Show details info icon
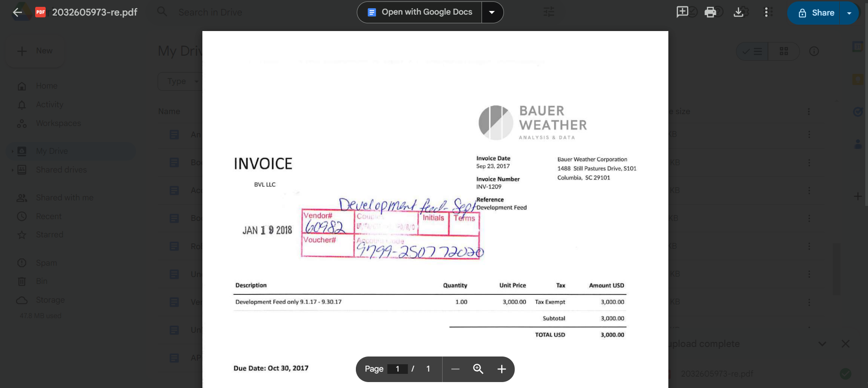This screenshot has width=868, height=388. pyautogui.click(x=814, y=51)
